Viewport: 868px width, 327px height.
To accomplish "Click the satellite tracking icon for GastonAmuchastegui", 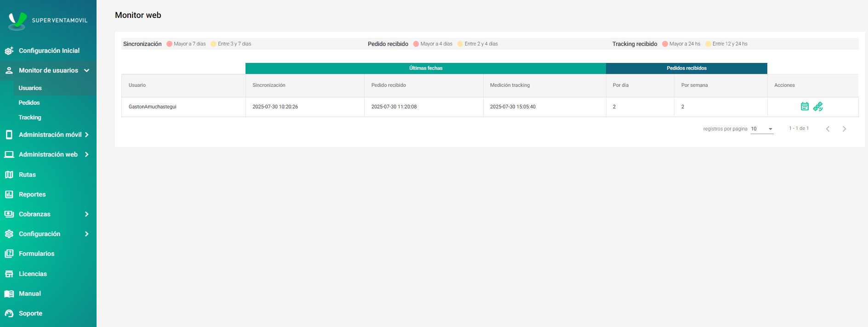I will click(818, 107).
